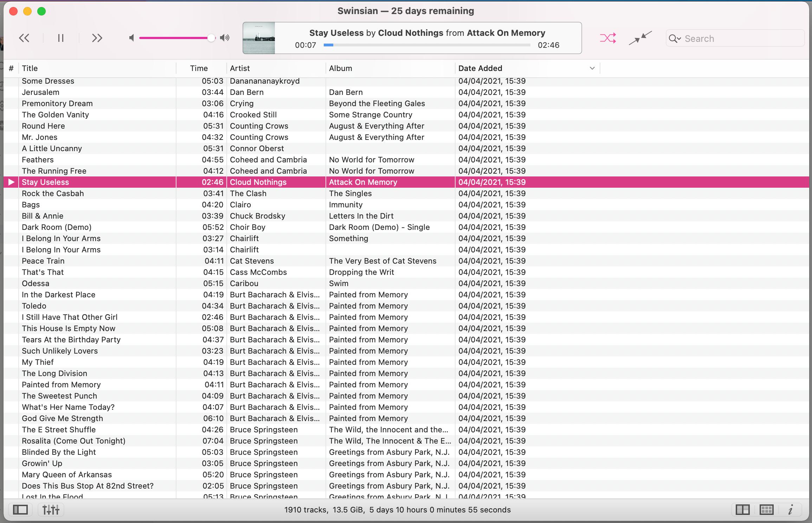Seek in the track progress bar
This screenshot has width=812, height=523.
427,45
